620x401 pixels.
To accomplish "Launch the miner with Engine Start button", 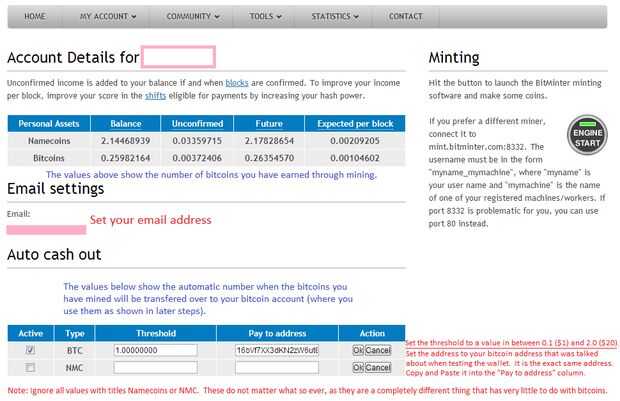I will click(587, 135).
